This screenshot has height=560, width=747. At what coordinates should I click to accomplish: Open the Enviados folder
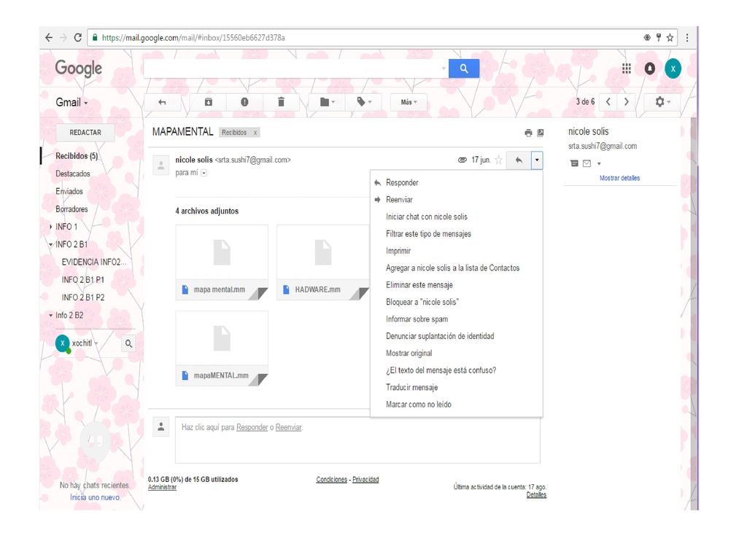(69, 192)
